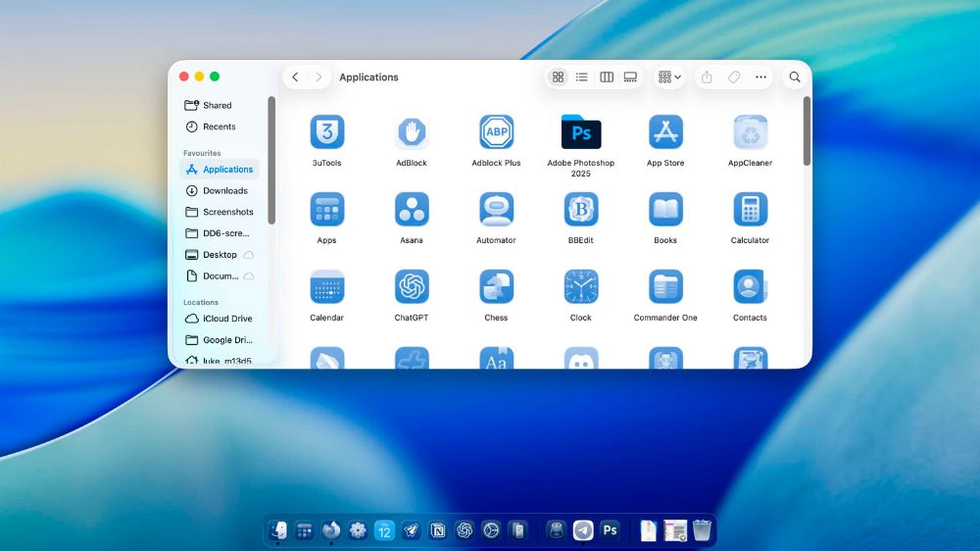Open the Clock app icon
This screenshot has width=980, height=551.
coord(580,287)
